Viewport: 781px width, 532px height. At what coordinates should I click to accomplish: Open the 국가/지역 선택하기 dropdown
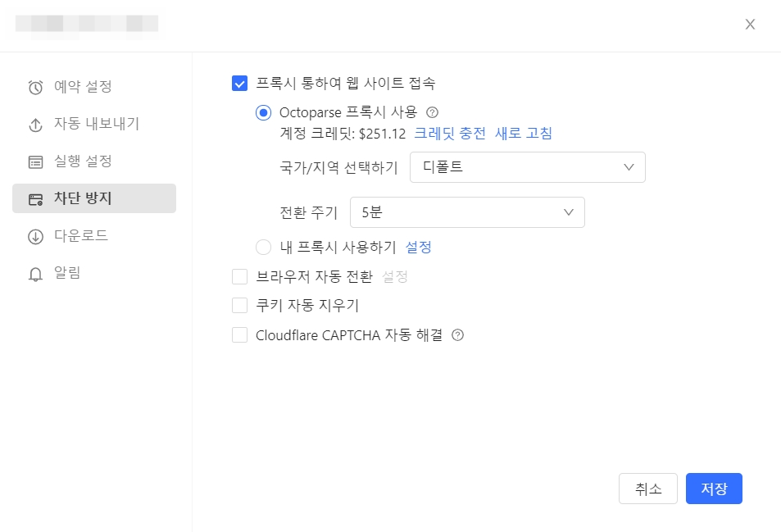[527, 167]
